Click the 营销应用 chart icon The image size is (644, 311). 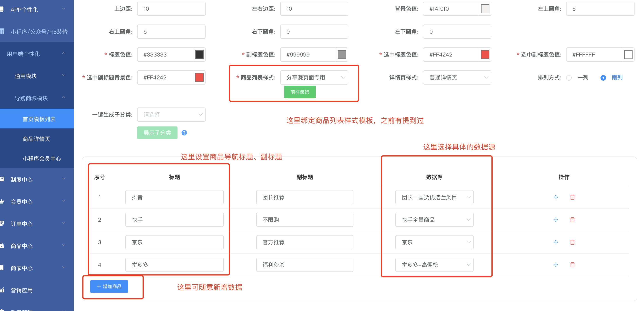tap(2, 290)
